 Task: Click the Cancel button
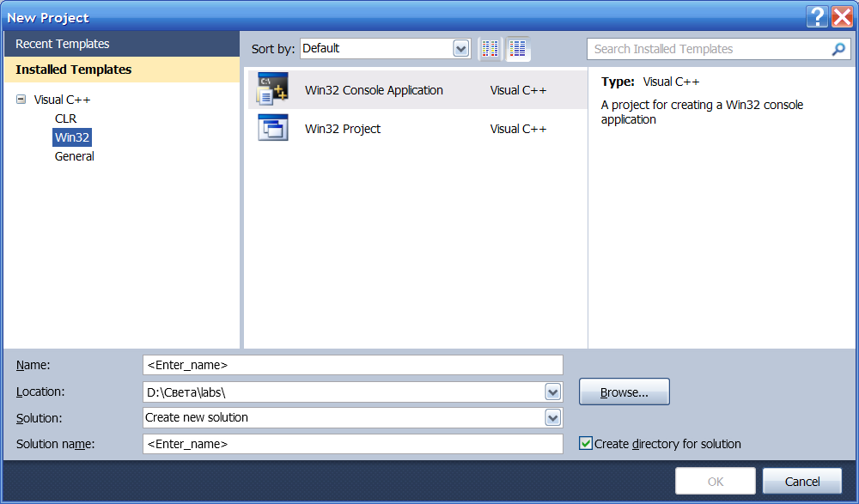(x=802, y=482)
